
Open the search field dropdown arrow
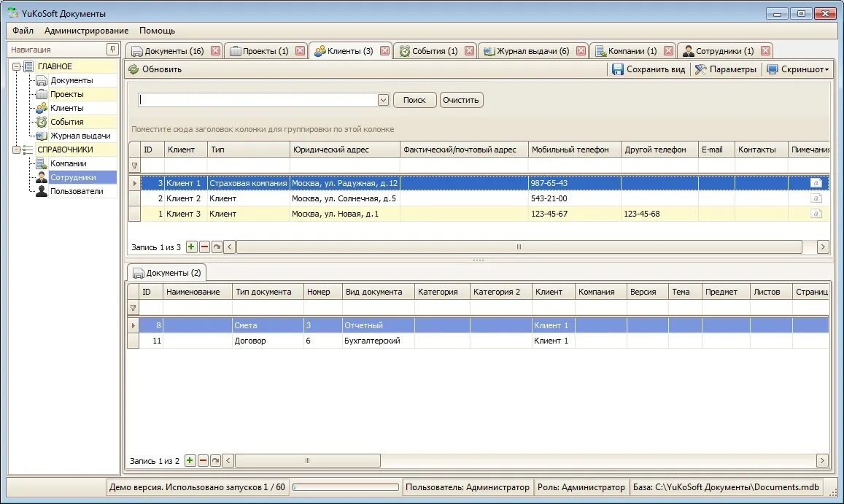(x=383, y=100)
